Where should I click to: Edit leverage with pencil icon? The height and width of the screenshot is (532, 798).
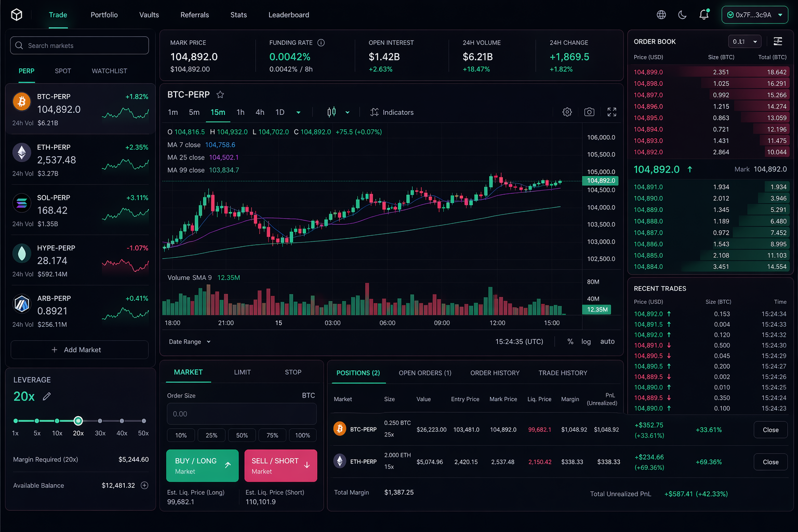pyautogui.click(x=47, y=396)
